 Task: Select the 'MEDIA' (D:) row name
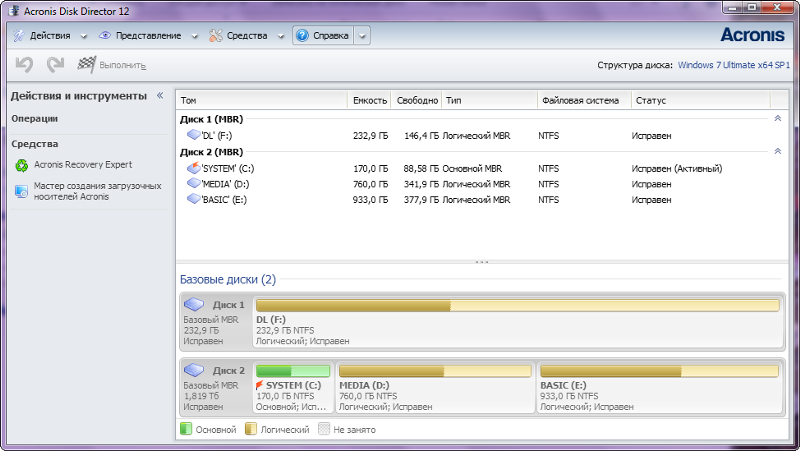(225, 184)
